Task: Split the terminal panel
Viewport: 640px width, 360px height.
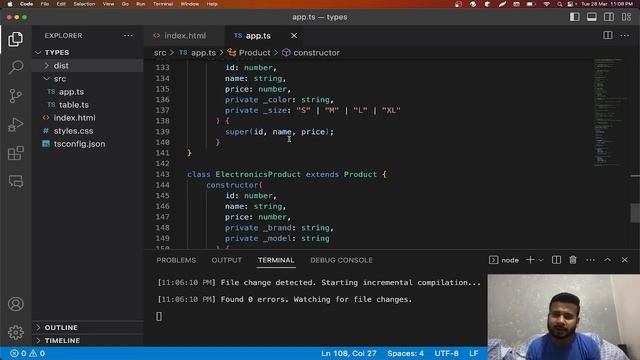Action: click(x=556, y=260)
